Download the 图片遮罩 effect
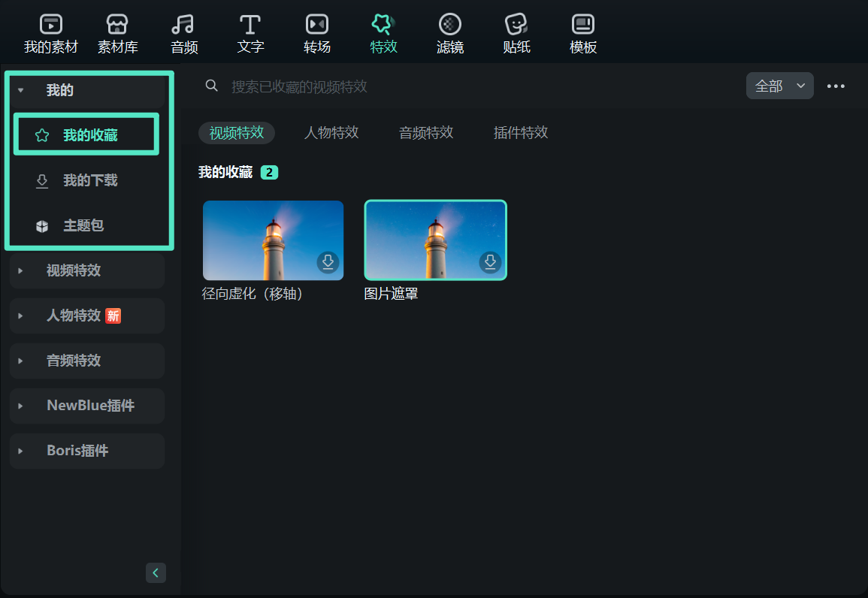Image resolution: width=868 pixels, height=598 pixels. pos(490,262)
